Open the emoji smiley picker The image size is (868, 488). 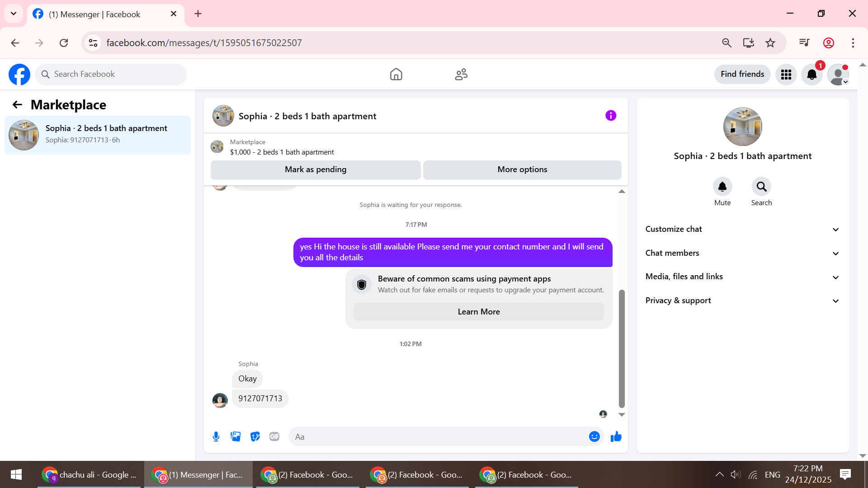pos(594,436)
